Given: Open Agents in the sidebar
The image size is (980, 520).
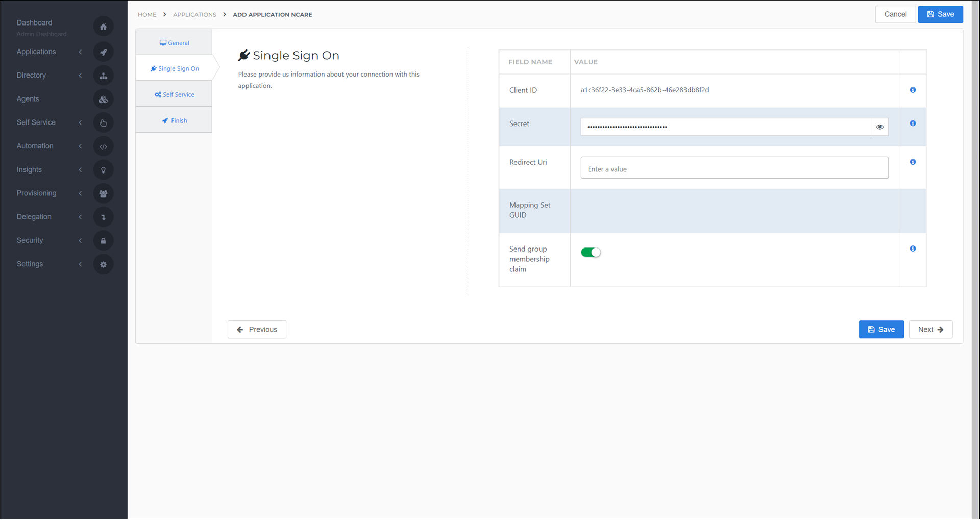Looking at the screenshot, I should [28, 99].
